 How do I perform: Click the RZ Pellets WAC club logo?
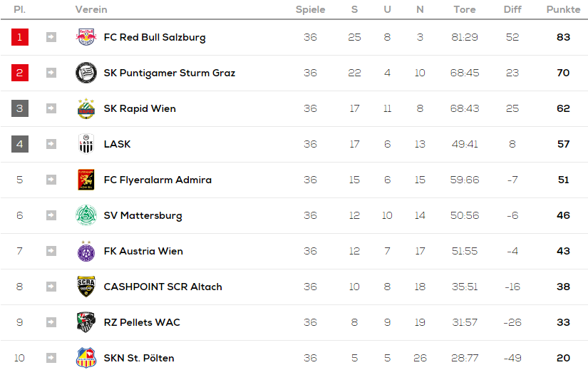[86, 322]
